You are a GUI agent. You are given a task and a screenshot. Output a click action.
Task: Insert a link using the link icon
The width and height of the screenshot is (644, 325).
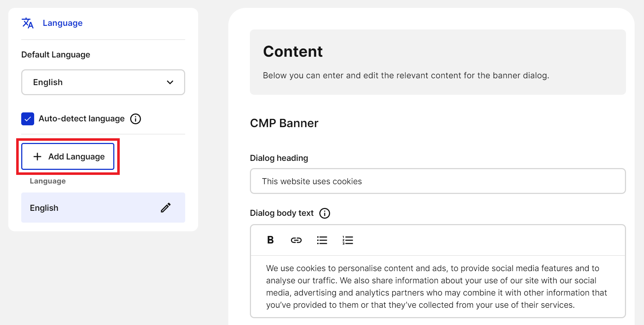(x=296, y=240)
